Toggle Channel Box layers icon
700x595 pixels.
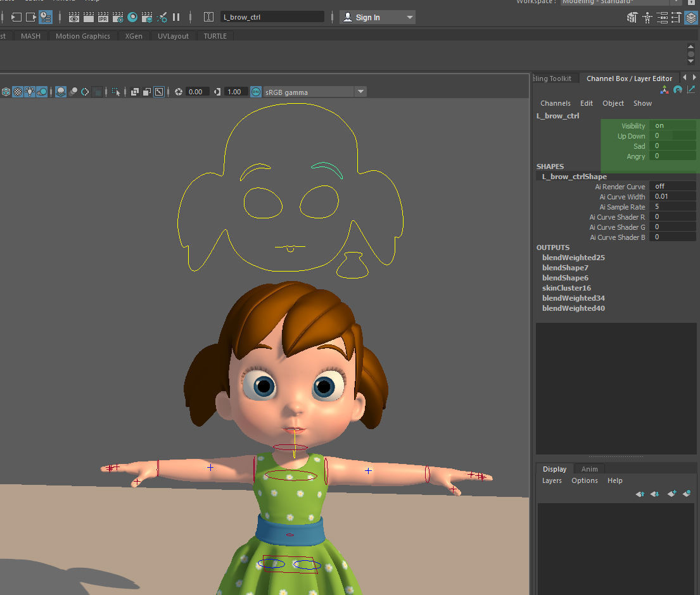(691, 18)
